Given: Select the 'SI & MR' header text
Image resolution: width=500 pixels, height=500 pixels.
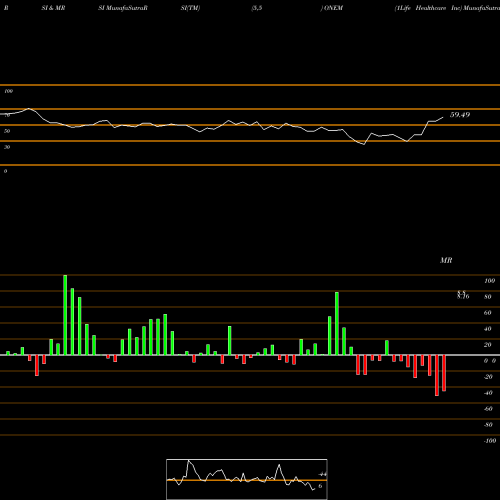Looking at the screenshot, I should [x=53, y=8].
